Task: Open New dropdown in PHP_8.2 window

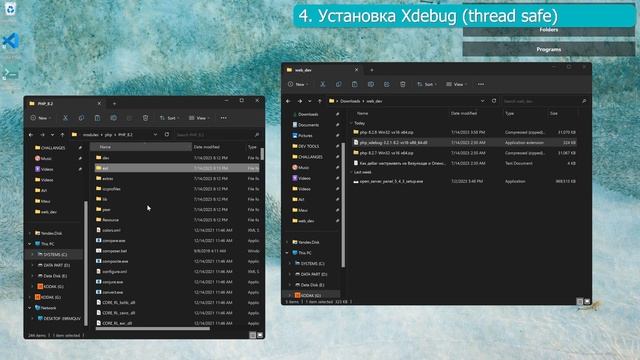Action: pyautogui.click(x=41, y=118)
